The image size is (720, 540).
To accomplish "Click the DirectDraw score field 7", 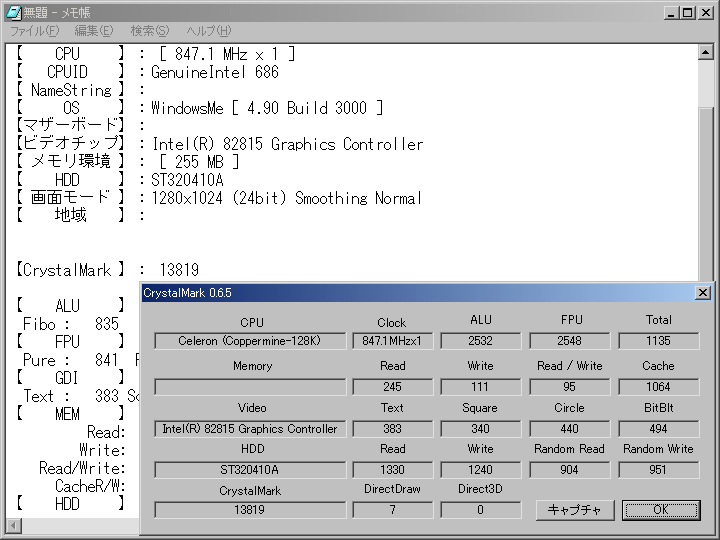I will 392,510.
